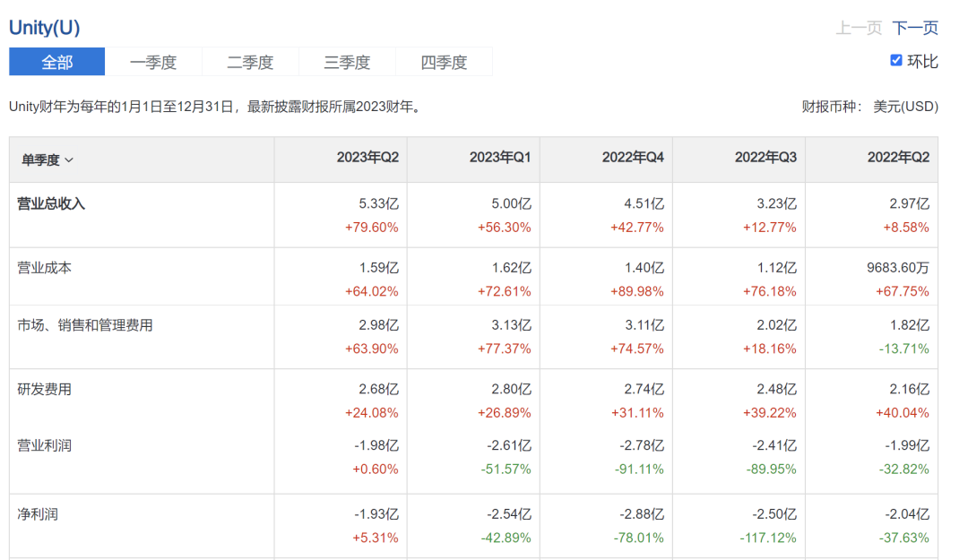Select the 全部 tab

pyautogui.click(x=57, y=62)
